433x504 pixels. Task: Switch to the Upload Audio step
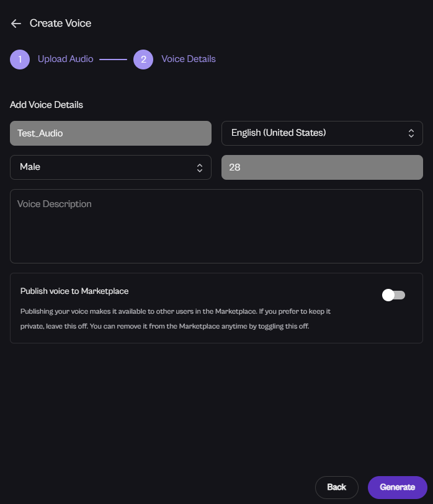click(65, 60)
